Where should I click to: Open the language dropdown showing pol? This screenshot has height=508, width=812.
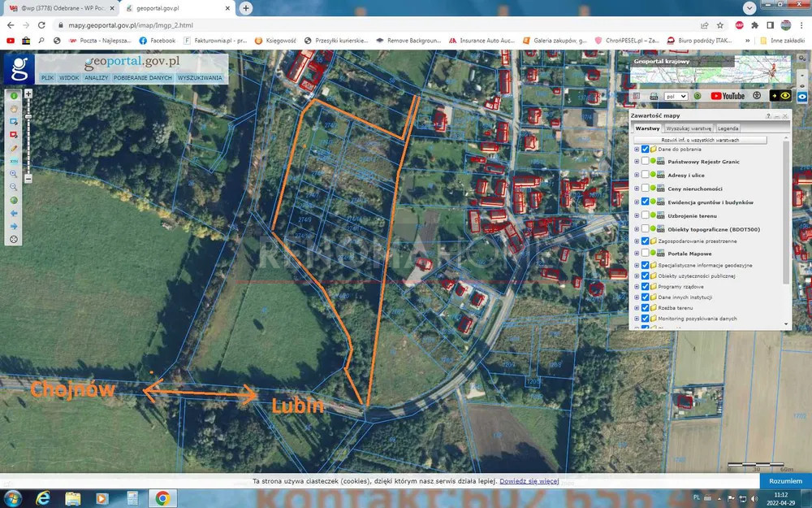(x=676, y=96)
